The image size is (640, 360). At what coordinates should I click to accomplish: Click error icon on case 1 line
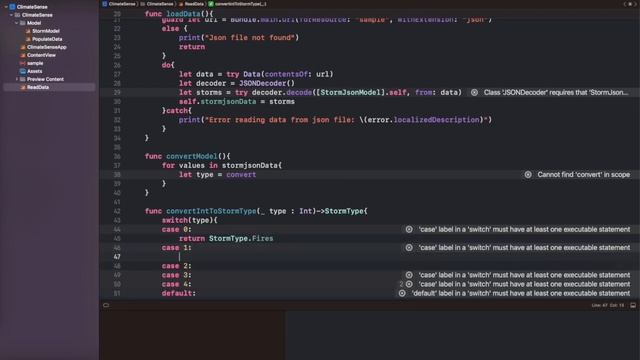click(409, 248)
